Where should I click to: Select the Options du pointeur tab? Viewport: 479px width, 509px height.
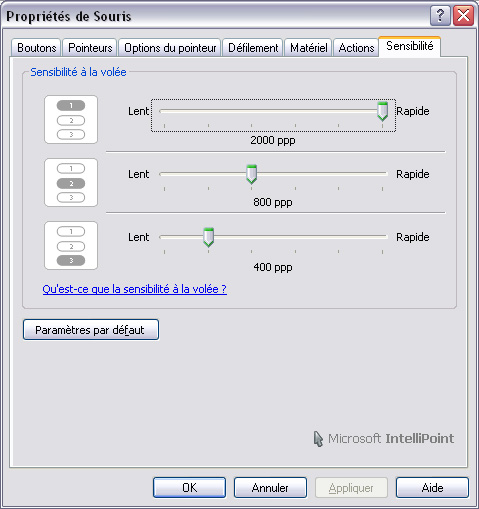[170, 48]
